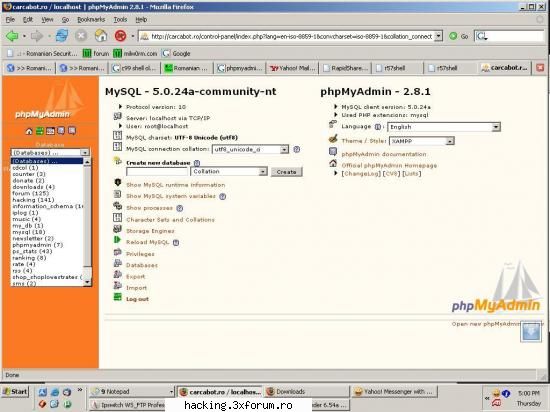This screenshot has width=550, height=412.
Task: Click the Export row icon
Action: point(118,275)
